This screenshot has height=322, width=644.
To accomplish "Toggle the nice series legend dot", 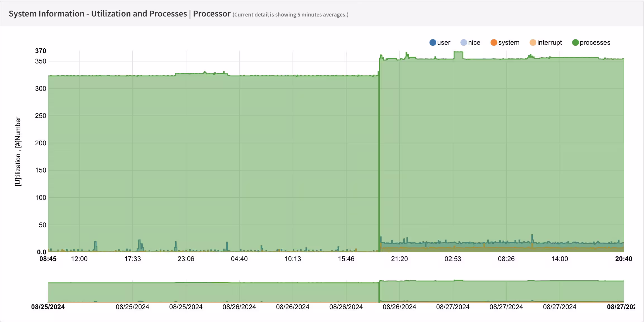I will tap(464, 42).
